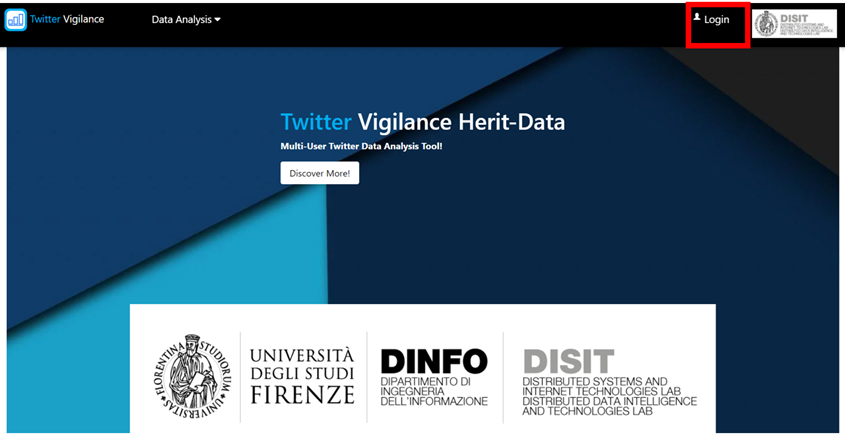
Task: Expand the Data Analysis dropdown caret
Action: point(218,20)
